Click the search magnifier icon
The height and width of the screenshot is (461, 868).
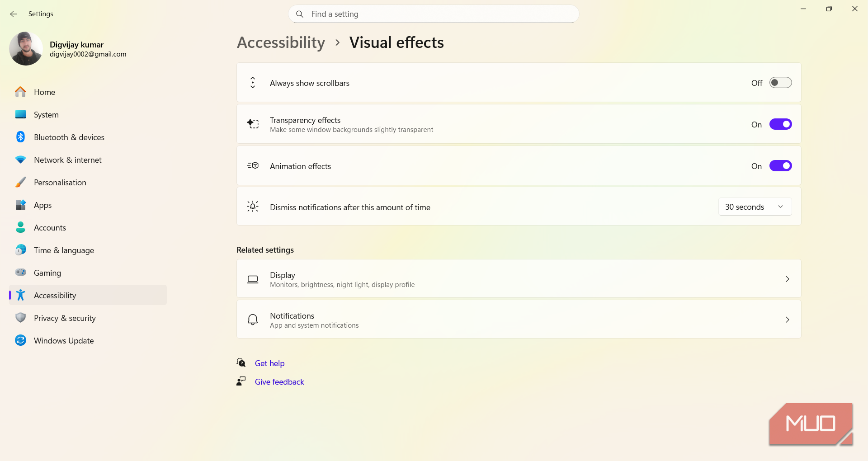[300, 14]
